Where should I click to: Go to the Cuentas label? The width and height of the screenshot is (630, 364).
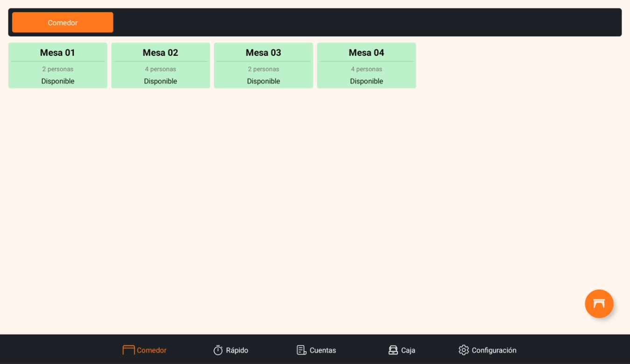(323, 350)
